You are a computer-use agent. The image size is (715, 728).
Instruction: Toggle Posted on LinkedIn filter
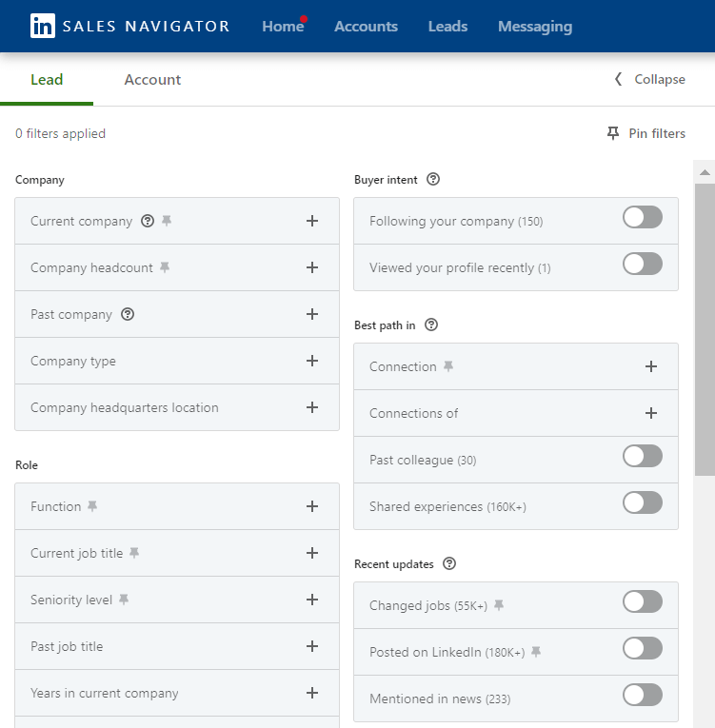click(643, 648)
